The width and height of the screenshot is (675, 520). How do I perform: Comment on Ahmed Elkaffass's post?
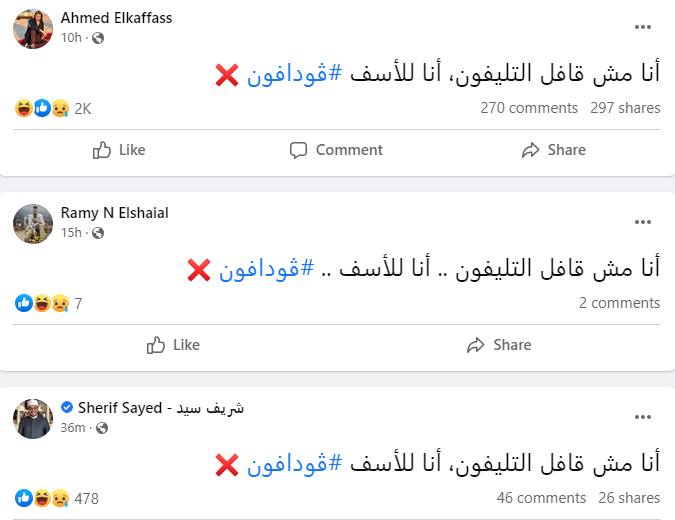point(336,150)
